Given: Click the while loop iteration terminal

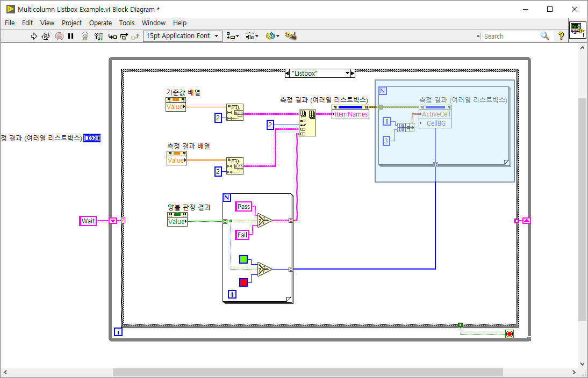Looking at the screenshot, I should [118, 332].
